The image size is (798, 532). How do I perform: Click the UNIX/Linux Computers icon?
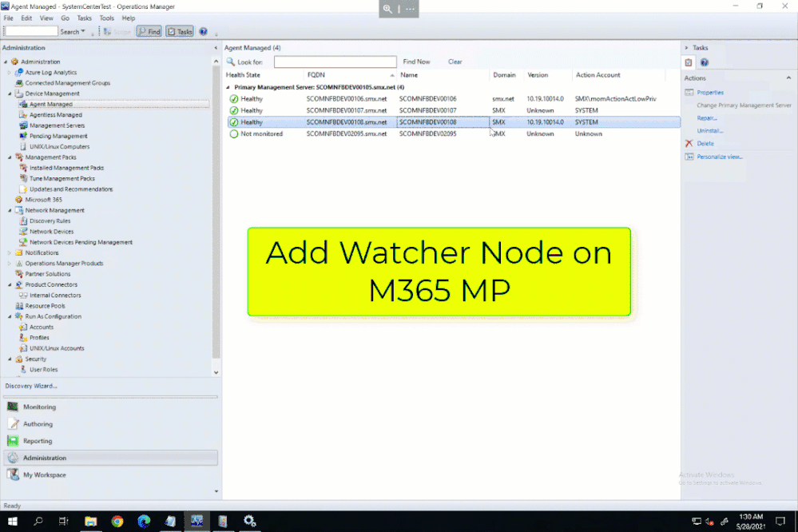point(23,147)
